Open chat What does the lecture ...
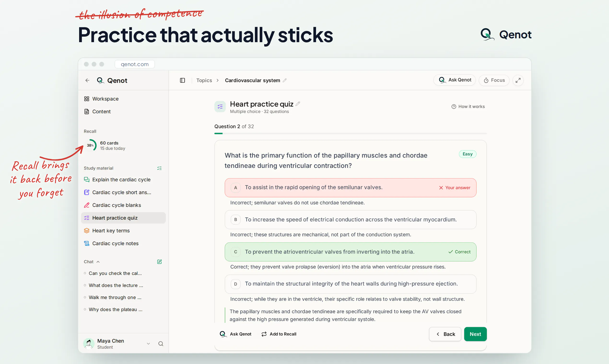Screen dimensions: 609x364 click(116, 285)
